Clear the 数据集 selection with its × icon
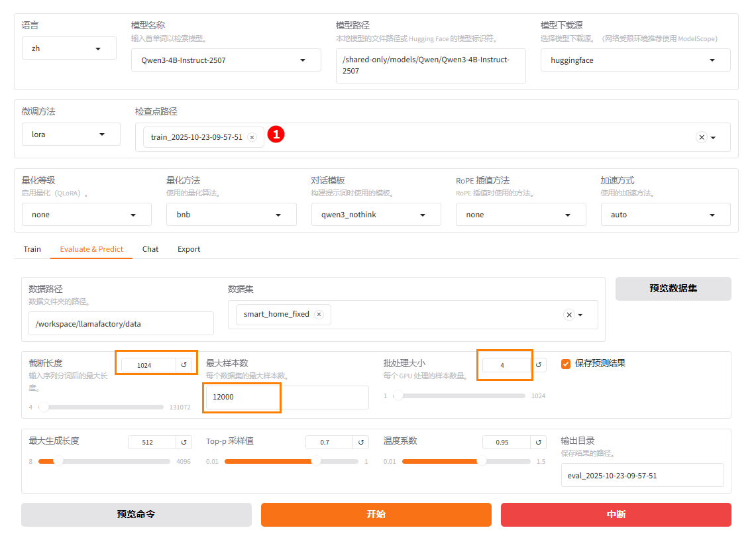756x534 pixels. point(568,315)
